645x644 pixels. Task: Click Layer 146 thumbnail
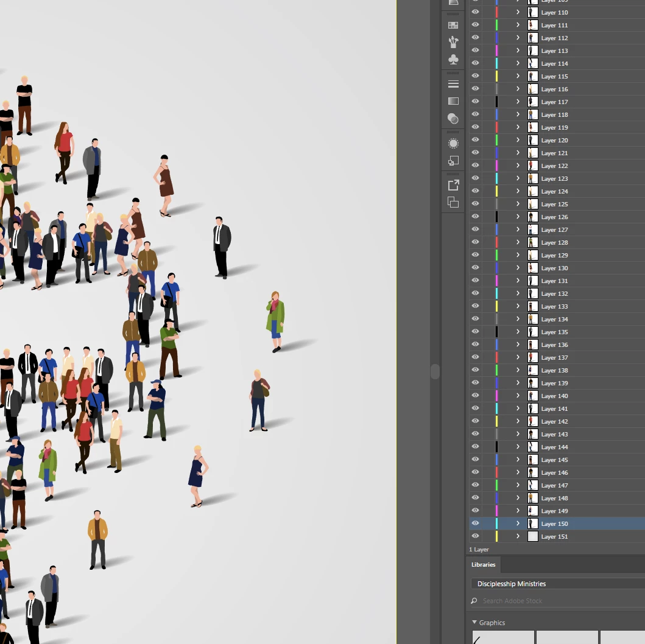tap(533, 472)
